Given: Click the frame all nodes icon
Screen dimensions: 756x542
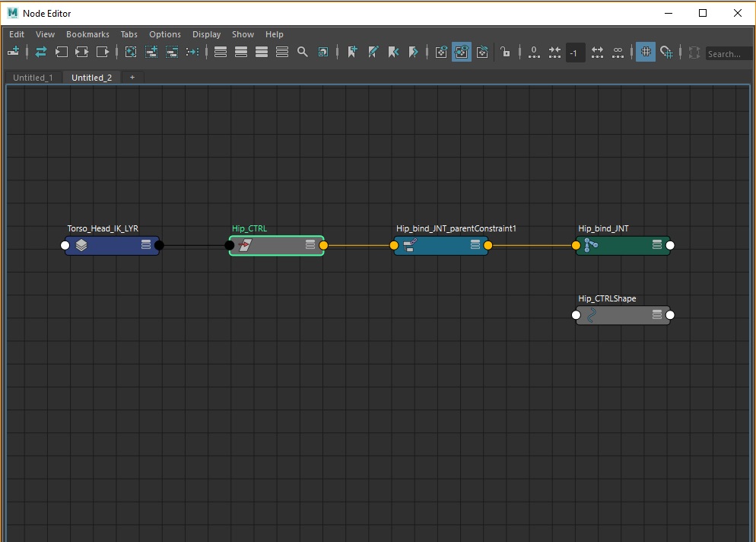Looking at the screenshot, I should click(131, 52).
